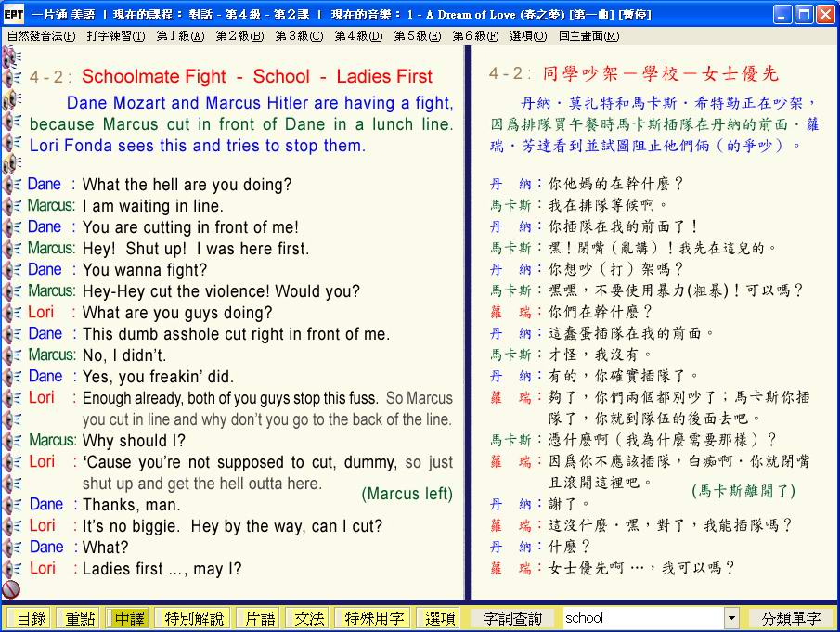
Task: Toggle the 重點 key points button
Action: pyautogui.click(x=79, y=618)
